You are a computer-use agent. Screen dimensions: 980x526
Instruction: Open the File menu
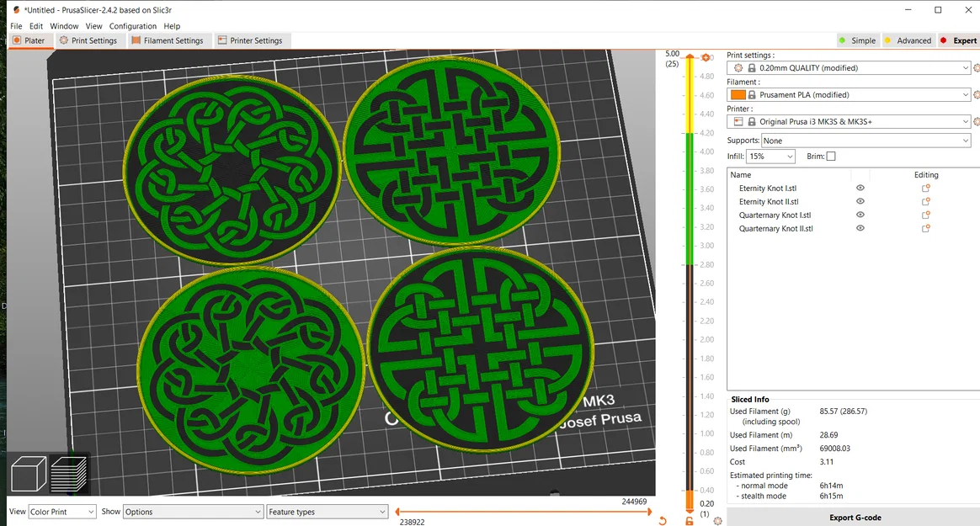point(16,26)
